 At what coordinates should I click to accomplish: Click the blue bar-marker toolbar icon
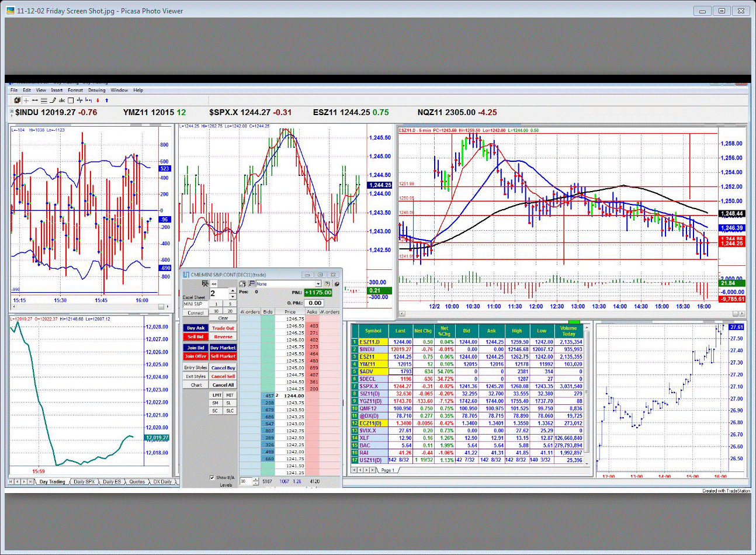[79, 100]
